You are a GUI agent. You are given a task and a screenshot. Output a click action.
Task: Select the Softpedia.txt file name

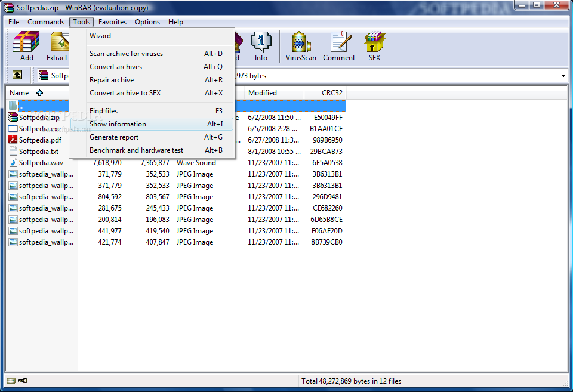[x=39, y=152]
